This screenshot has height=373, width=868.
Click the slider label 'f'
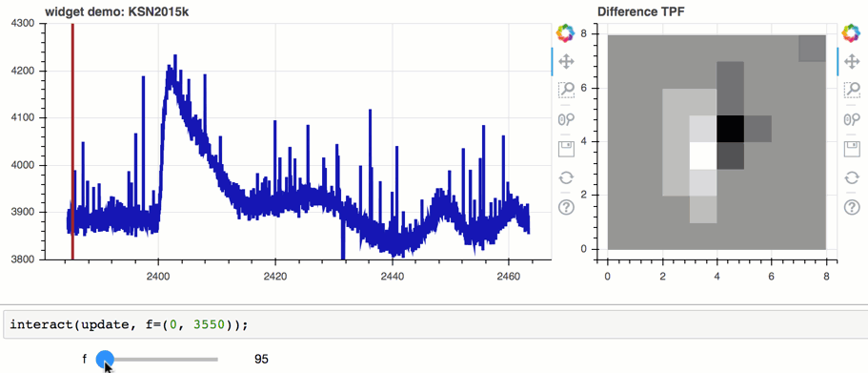point(85,359)
